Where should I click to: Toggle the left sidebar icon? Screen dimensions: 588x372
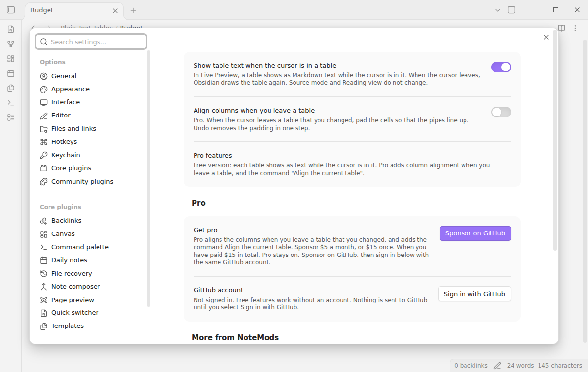11,10
